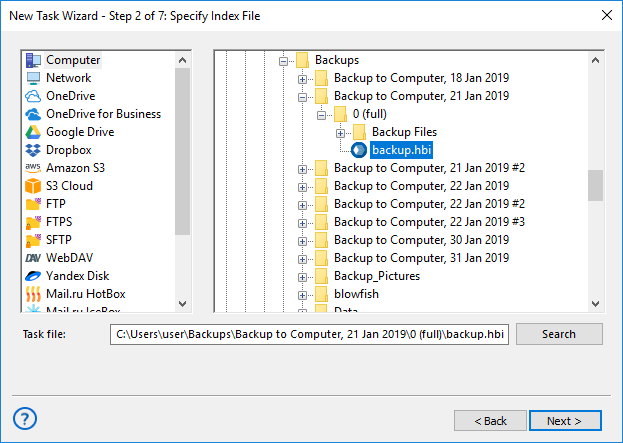Select Backup to Computer, 22 Jan 2019 #2 row

pyautogui.click(x=429, y=204)
